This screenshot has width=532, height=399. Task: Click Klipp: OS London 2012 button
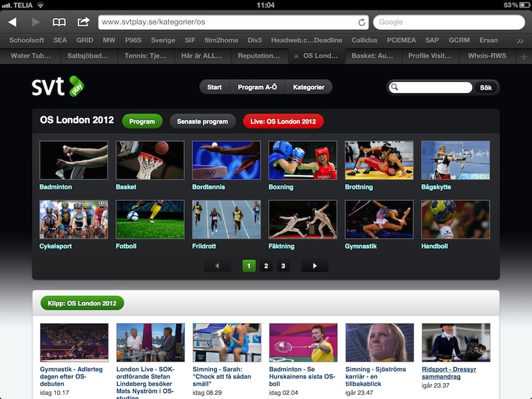(82, 303)
